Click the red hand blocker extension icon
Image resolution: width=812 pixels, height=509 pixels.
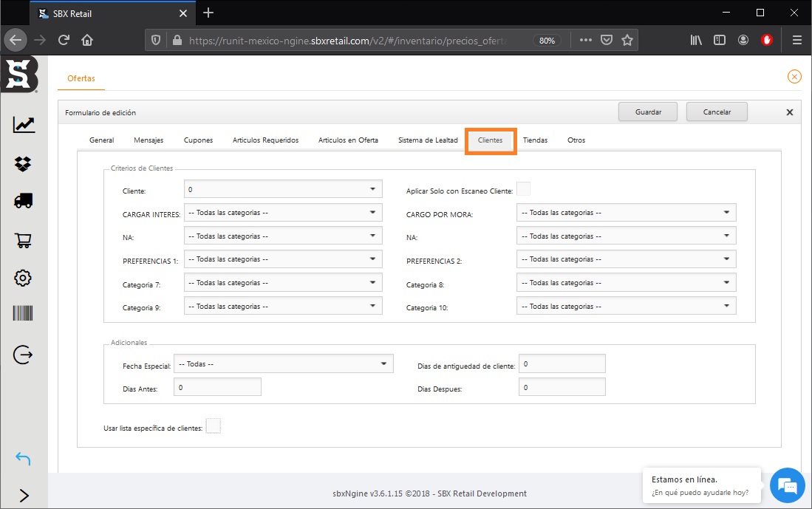click(x=767, y=40)
